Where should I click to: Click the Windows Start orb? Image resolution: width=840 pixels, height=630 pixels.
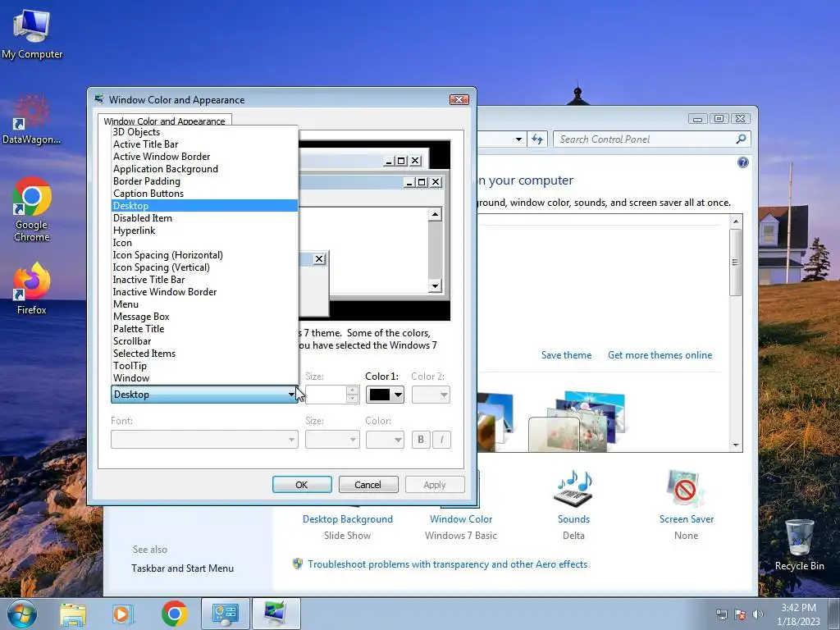[22, 614]
